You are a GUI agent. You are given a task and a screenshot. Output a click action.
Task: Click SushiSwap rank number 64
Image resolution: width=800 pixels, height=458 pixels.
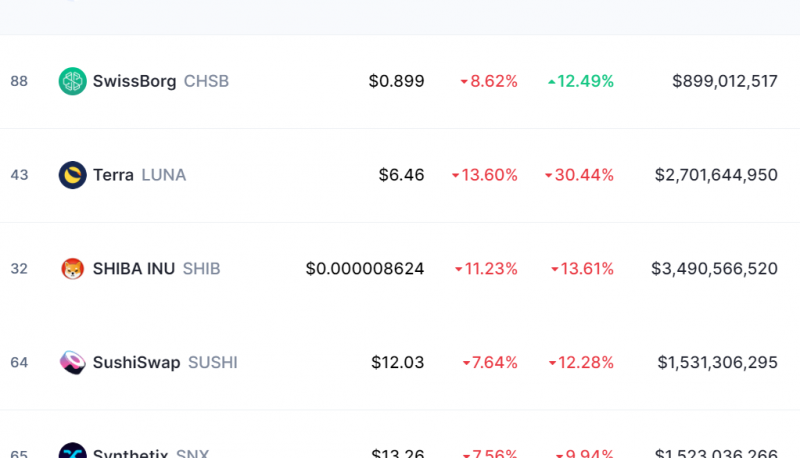coord(19,363)
